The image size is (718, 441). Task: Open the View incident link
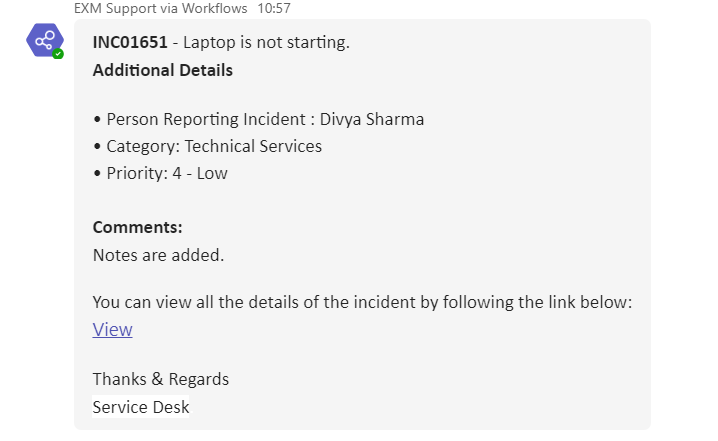coord(112,329)
